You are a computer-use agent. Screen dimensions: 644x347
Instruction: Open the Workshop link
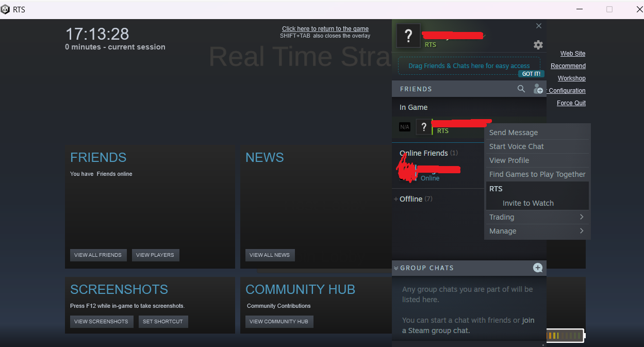point(572,78)
